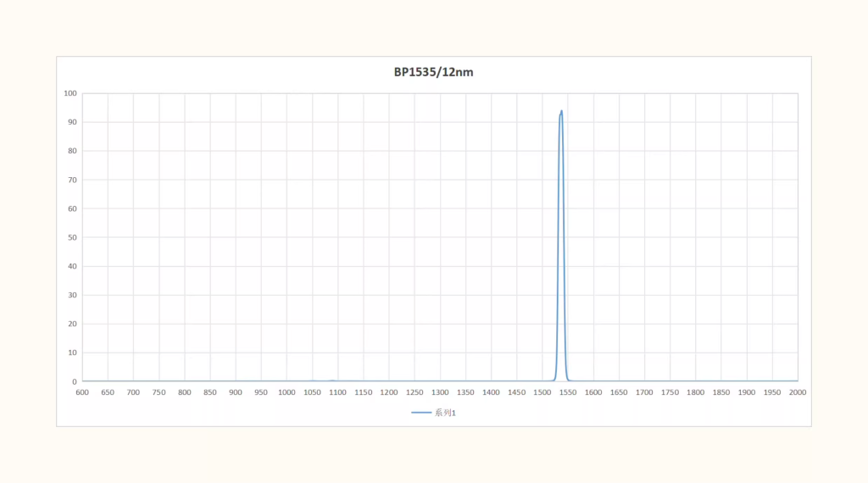Select the x-axis label 1550

tap(568, 392)
